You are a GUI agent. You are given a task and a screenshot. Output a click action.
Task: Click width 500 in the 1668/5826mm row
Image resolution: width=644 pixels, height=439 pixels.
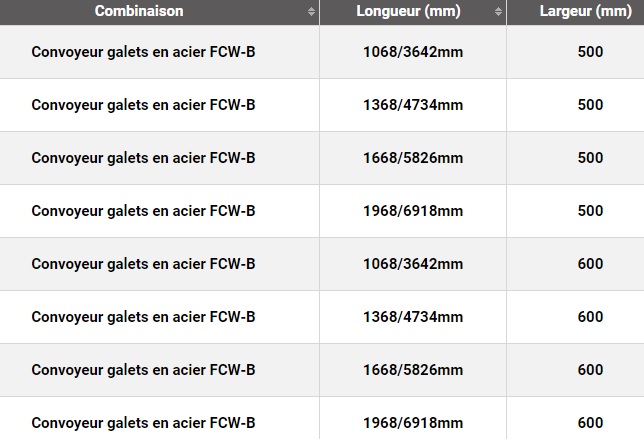590,157
